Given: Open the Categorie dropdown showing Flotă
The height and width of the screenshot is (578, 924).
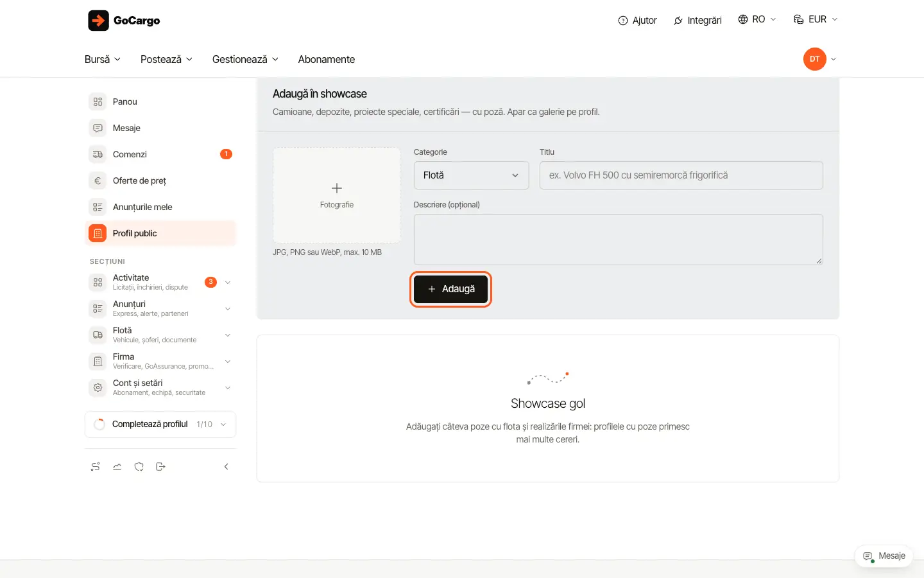Looking at the screenshot, I should [471, 175].
